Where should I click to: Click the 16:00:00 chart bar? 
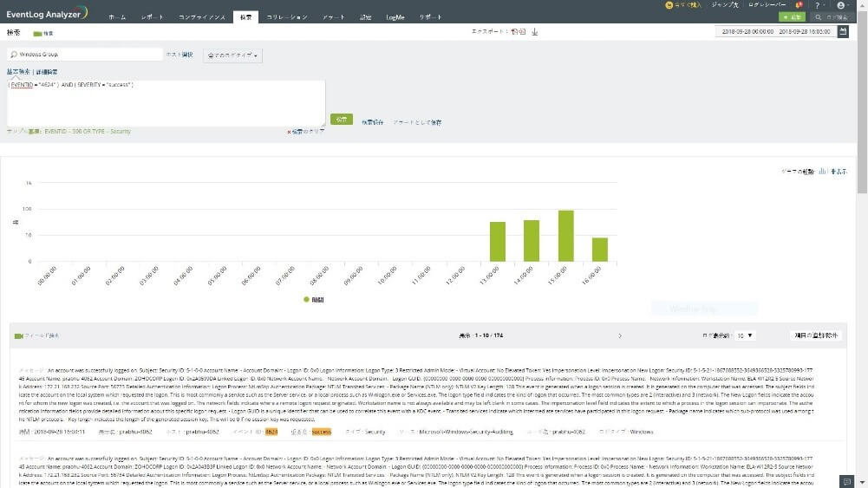point(600,250)
